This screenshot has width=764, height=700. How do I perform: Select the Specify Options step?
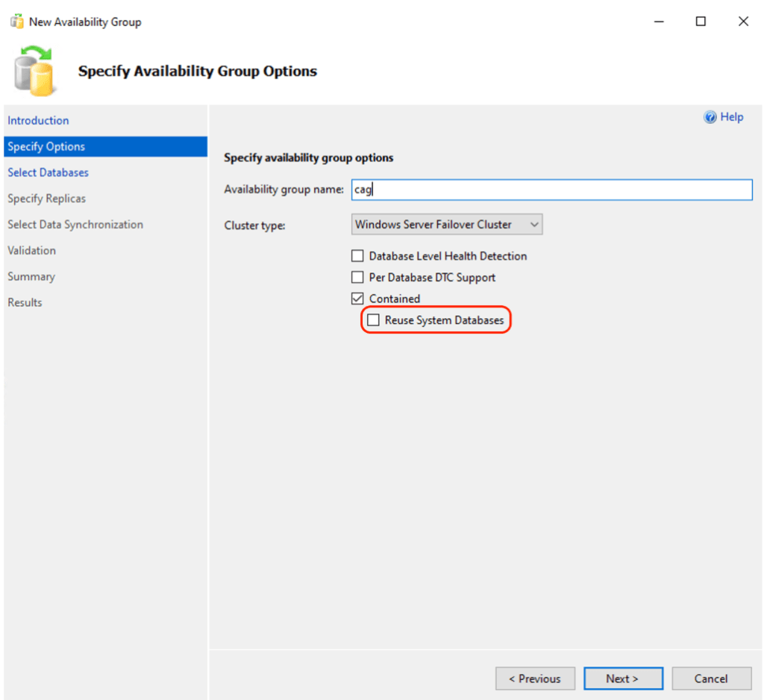point(46,146)
